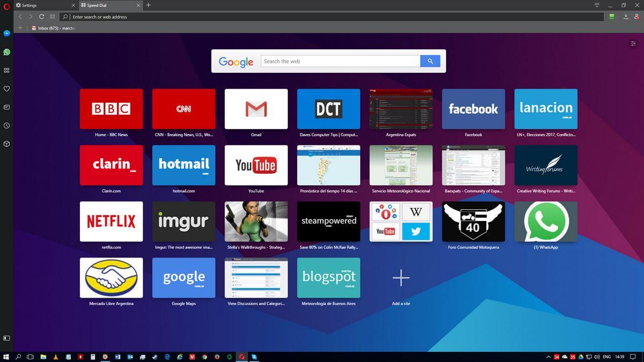644x362 pixels.
Task: Open Skype from the taskbar
Action: (254, 357)
